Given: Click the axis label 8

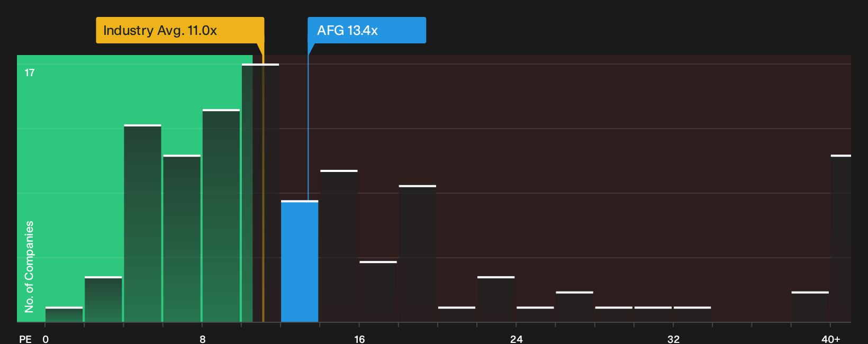Looking at the screenshot, I should pyautogui.click(x=203, y=339).
